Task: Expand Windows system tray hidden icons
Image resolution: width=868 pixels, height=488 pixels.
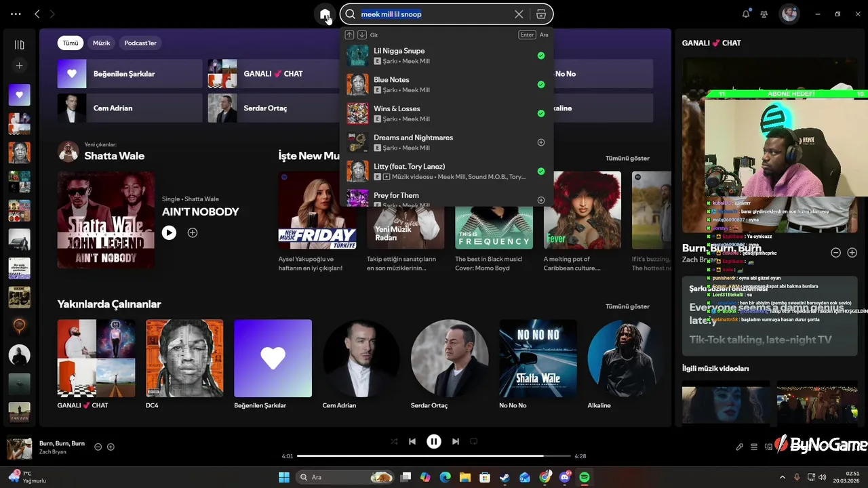Action: pos(782,477)
